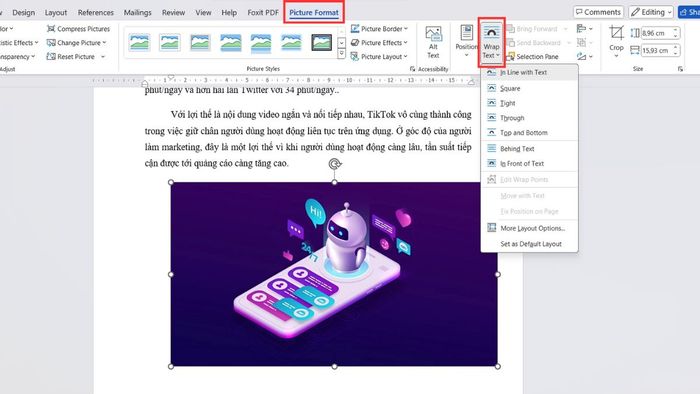This screenshot has height=394, width=700.
Task: Open the Help tab
Action: [229, 12]
